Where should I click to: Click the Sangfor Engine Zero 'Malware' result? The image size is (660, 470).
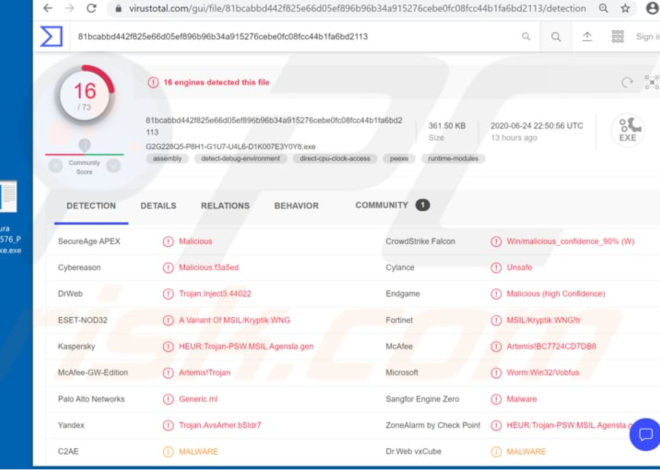[x=522, y=399]
